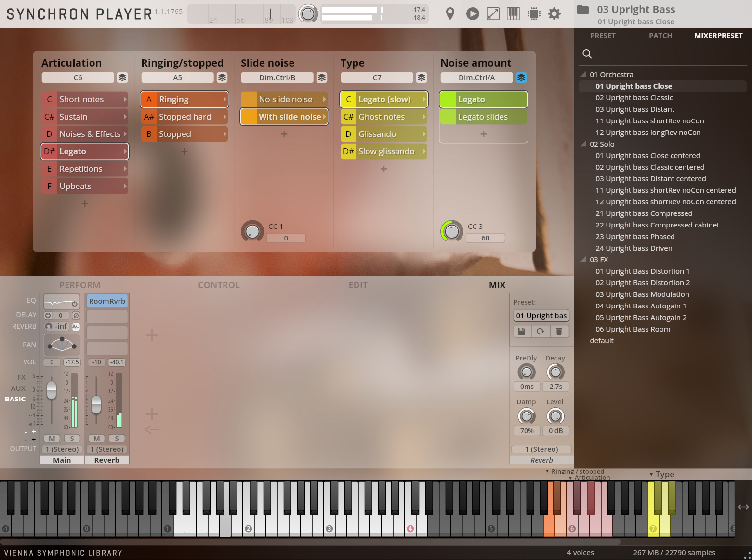Viewport: 752px width, 560px height.
Task: Delete the mixer preset via the trash icon
Action: pyautogui.click(x=560, y=331)
